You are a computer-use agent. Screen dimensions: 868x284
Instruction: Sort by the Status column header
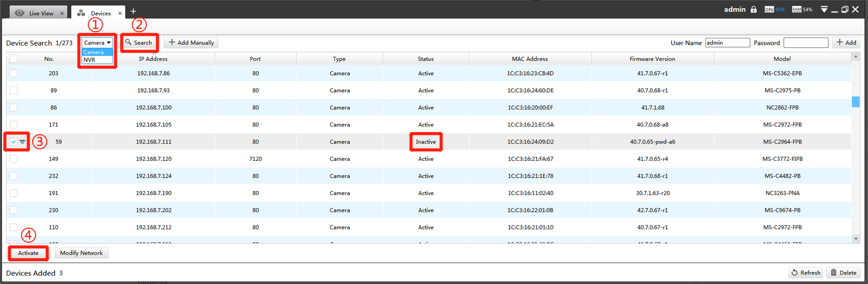tap(426, 59)
